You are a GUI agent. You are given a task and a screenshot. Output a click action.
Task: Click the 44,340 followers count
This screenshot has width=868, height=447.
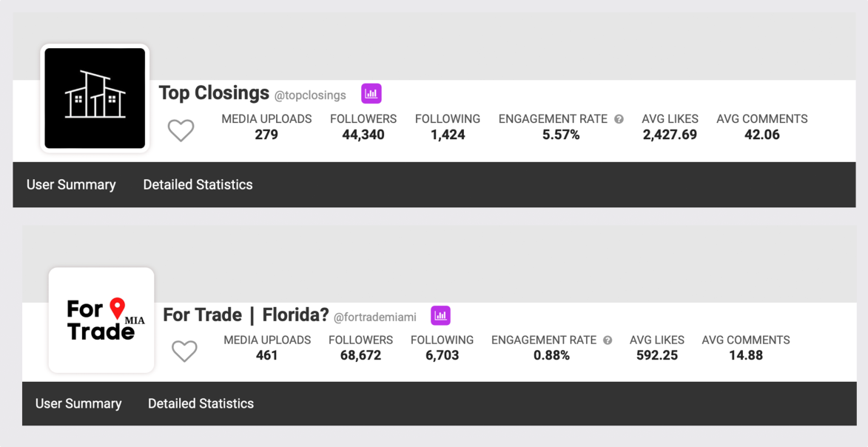point(363,135)
